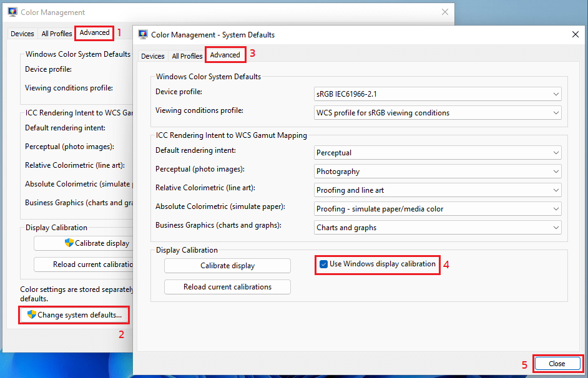The height and width of the screenshot is (378, 588).
Task: Switch to Devices tab in System Defaults
Action: coord(153,56)
